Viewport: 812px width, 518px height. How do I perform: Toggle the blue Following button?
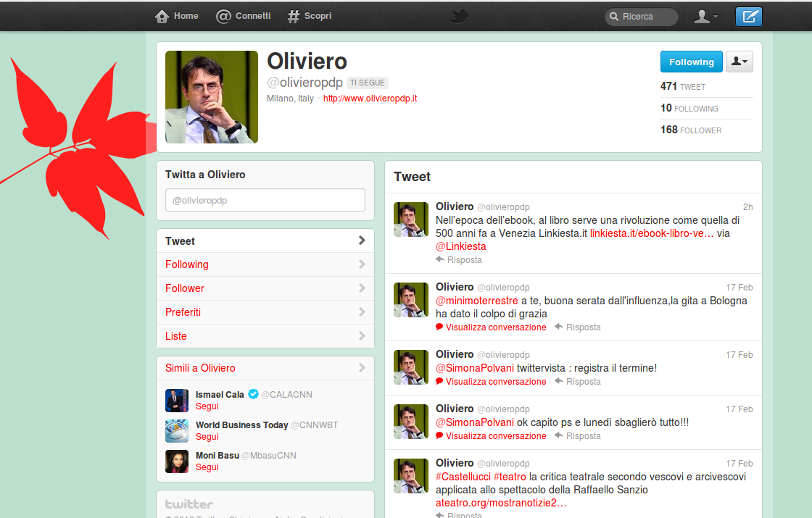click(691, 62)
